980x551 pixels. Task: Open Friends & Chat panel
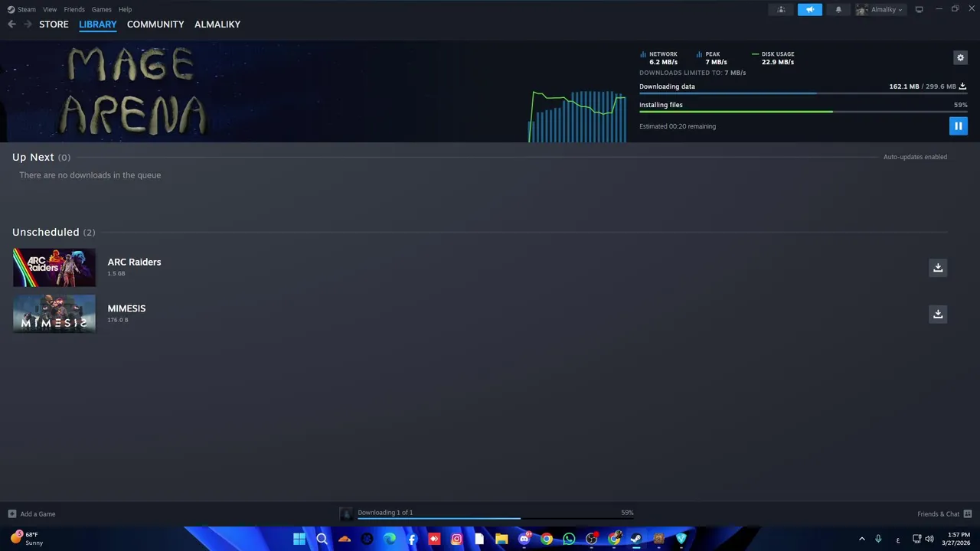pos(944,514)
